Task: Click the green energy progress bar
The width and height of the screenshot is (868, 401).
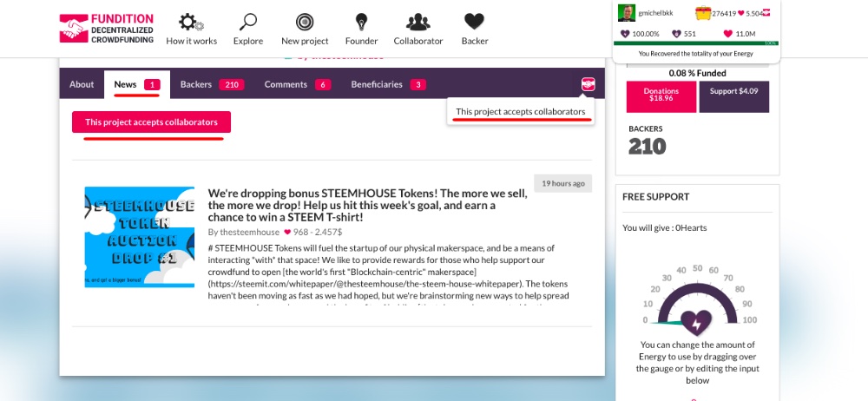Action: pos(696,43)
